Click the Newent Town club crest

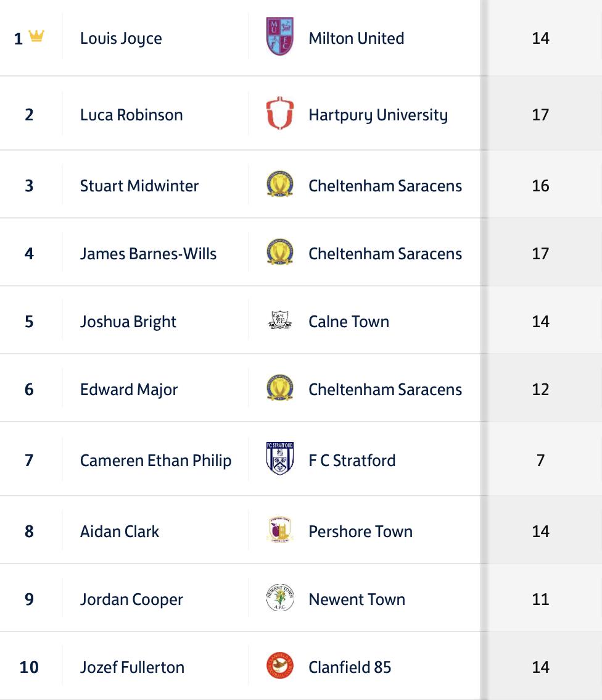pos(279,599)
